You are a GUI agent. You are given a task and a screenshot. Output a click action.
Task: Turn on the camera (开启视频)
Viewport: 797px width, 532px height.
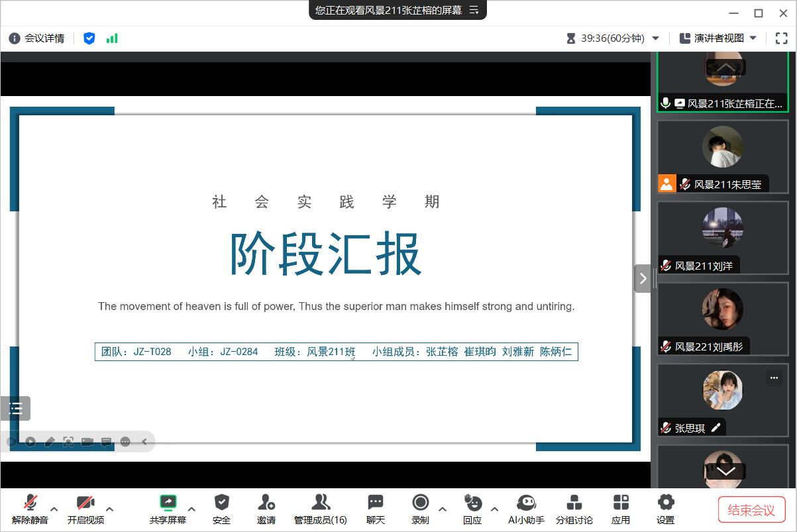[x=85, y=503]
